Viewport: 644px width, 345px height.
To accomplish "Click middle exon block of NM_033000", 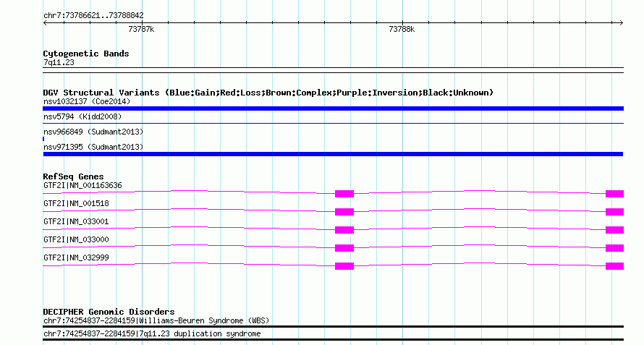I will [344, 248].
